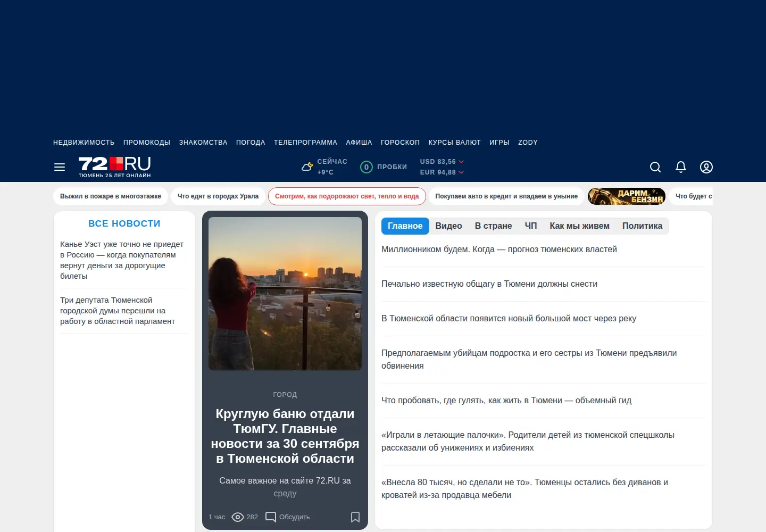Expand the EUR 94,88 rate arrow
This screenshot has width=766, height=532.
(461, 172)
